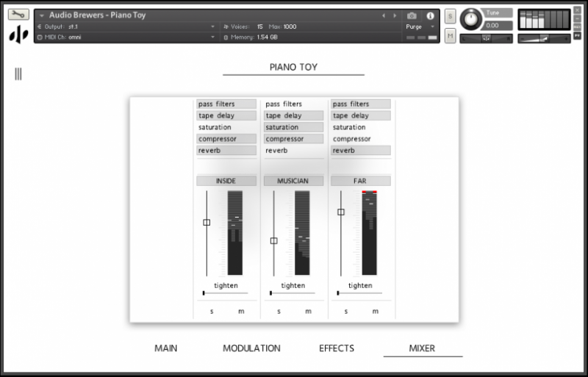Select the next instrument arrow

coord(395,15)
